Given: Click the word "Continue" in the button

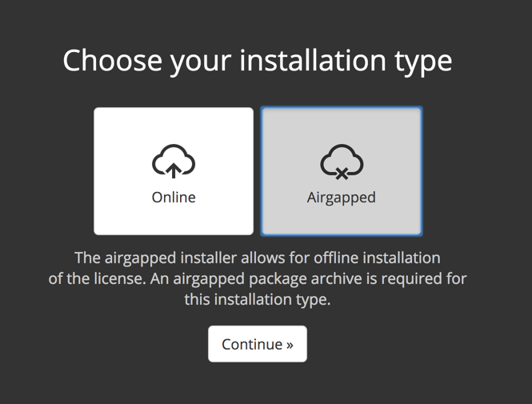Looking at the screenshot, I should 251,344.
